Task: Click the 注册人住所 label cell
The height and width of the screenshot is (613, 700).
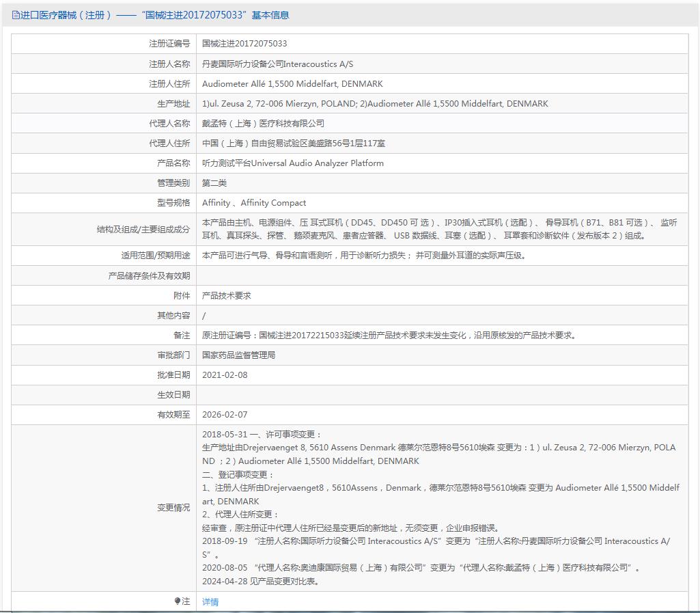Action: pos(104,83)
